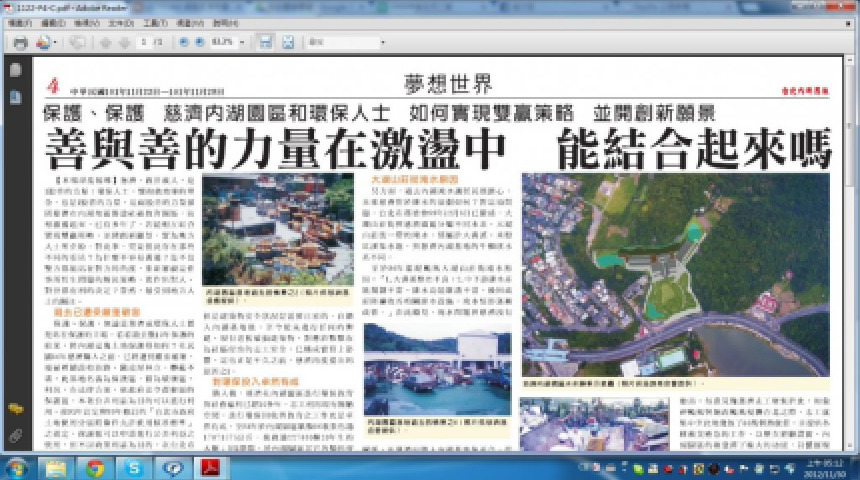Open the Comments panel at the sidebar bottom
The height and width of the screenshot is (480, 860).
click(15, 409)
